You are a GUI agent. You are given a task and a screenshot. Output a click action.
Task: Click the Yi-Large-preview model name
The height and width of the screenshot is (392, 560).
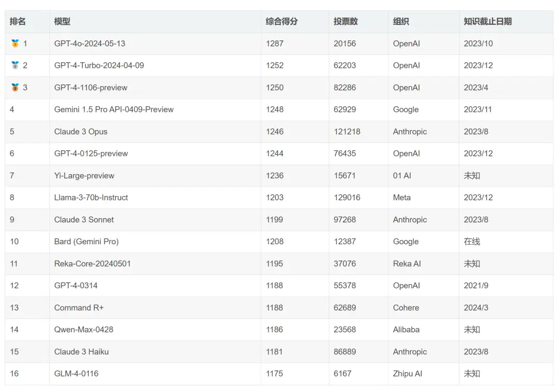[84, 176]
